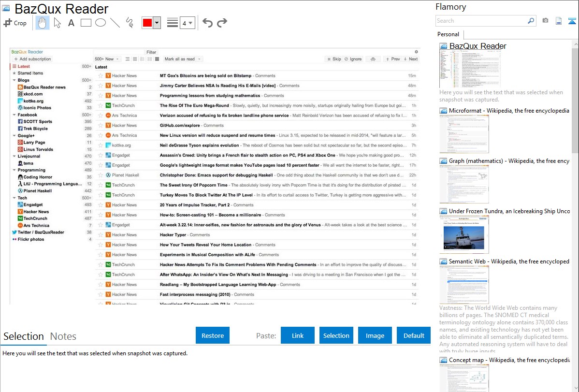Click the Link paste button
579x392 pixels.
pyautogui.click(x=298, y=335)
